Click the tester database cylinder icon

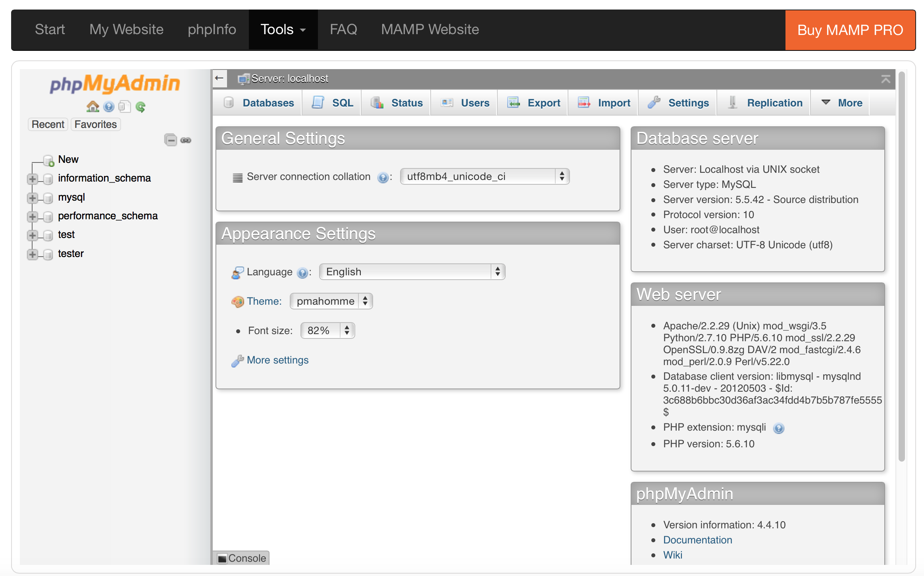pos(48,254)
